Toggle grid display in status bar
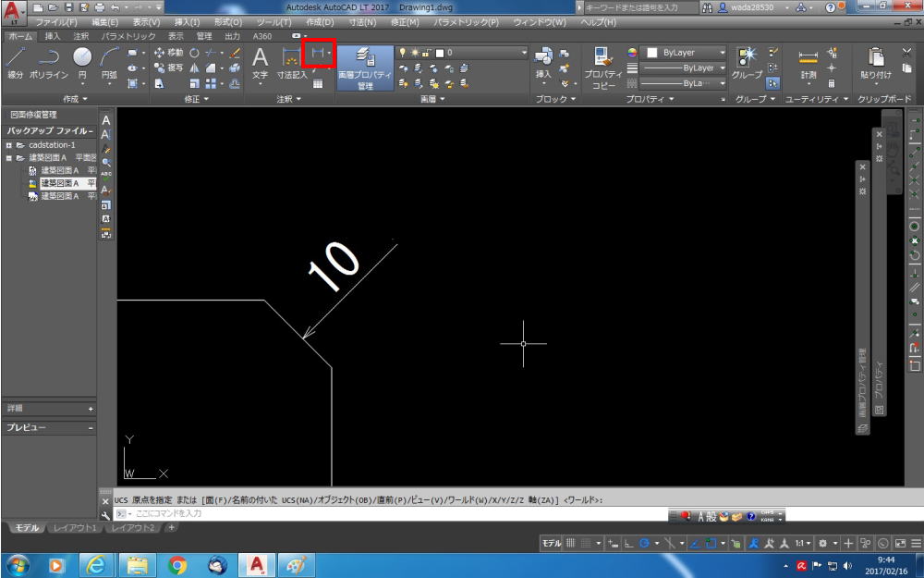Screen dimensions: 924x578 tap(570, 543)
